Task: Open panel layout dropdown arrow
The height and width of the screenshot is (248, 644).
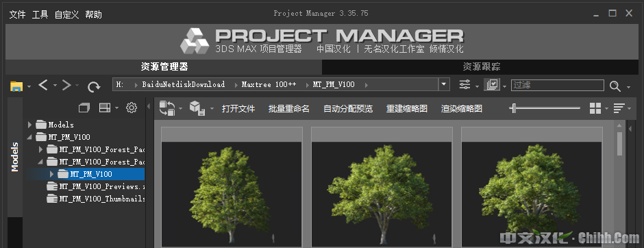Action: (x=116, y=108)
